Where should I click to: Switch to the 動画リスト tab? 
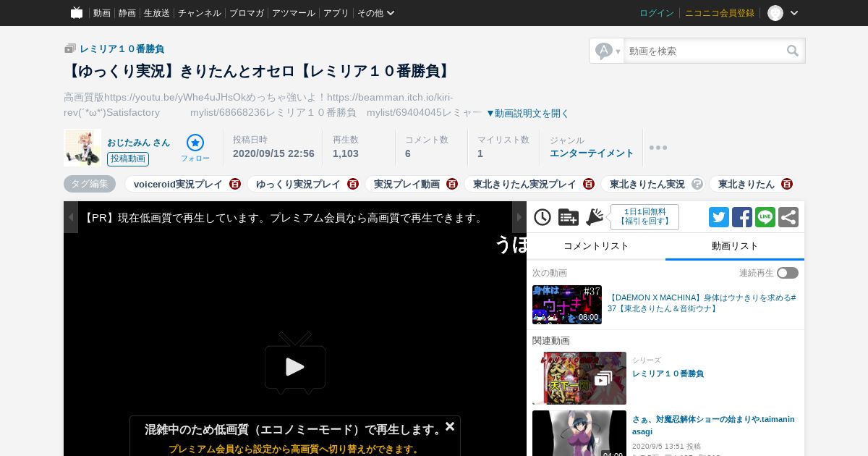click(735, 246)
